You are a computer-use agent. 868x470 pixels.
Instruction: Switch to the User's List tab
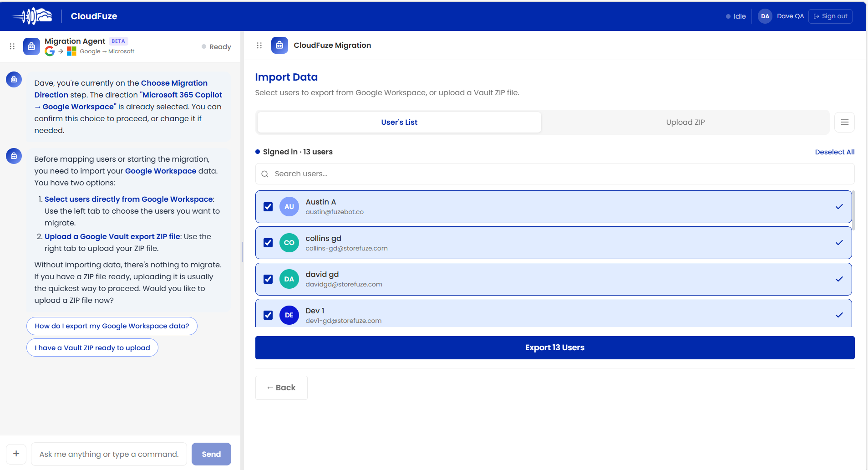tap(399, 122)
